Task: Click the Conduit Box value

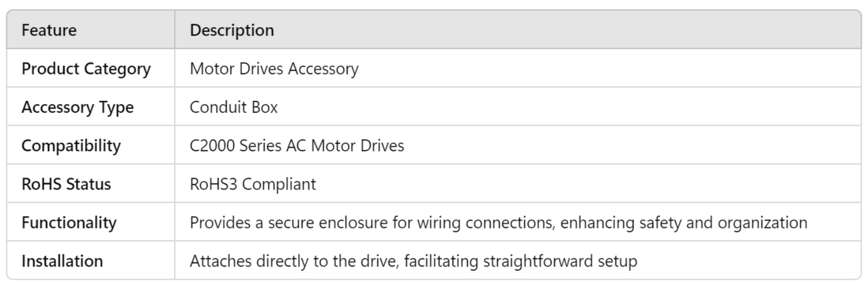Action: click(x=234, y=107)
